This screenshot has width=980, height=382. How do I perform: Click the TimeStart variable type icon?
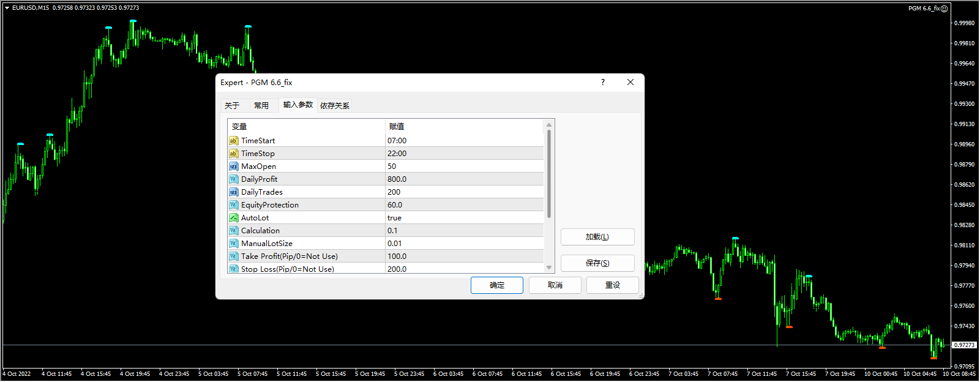pyautogui.click(x=233, y=141)
